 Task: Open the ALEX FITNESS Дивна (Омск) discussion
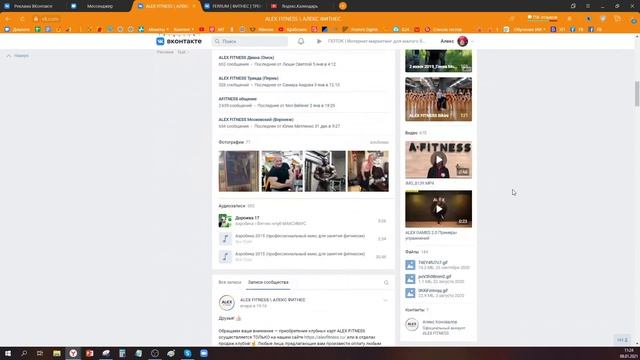point(246,58)
